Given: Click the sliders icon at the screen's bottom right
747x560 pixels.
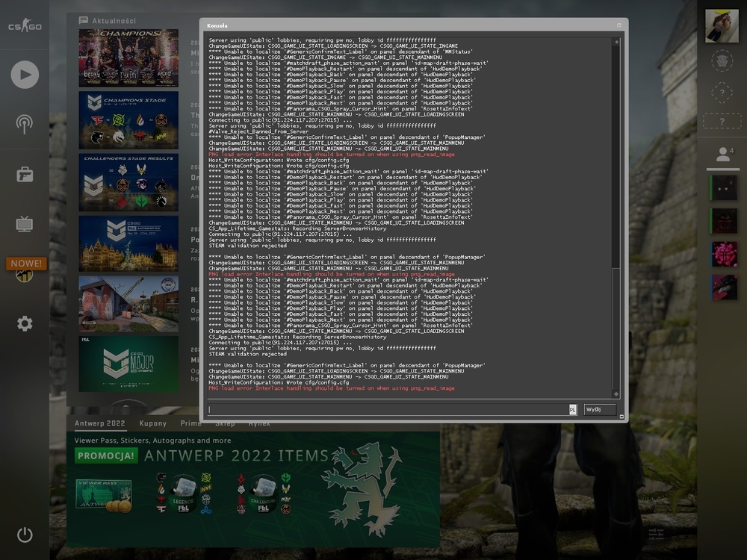Looking at the screenshot, I should [x=656, y=535].
